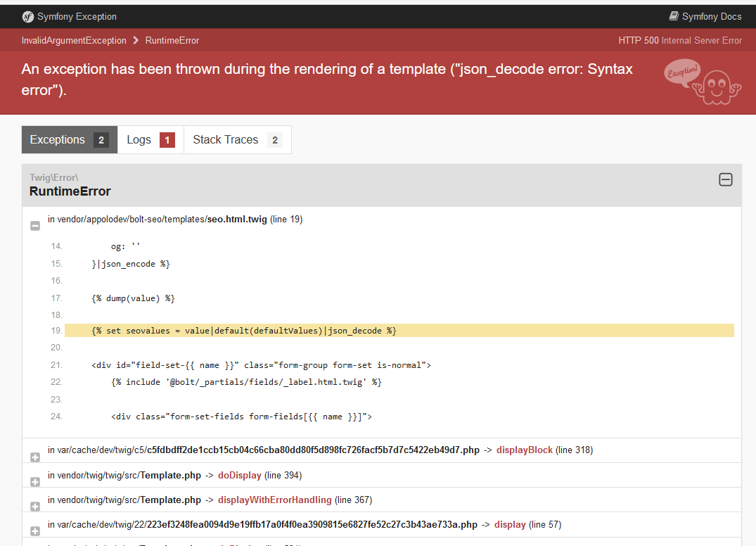Image resolution: width=756 pixels, height=546 pixels.
Task: Click the seo.html.twig file path
Action: [x=158, y=220]
